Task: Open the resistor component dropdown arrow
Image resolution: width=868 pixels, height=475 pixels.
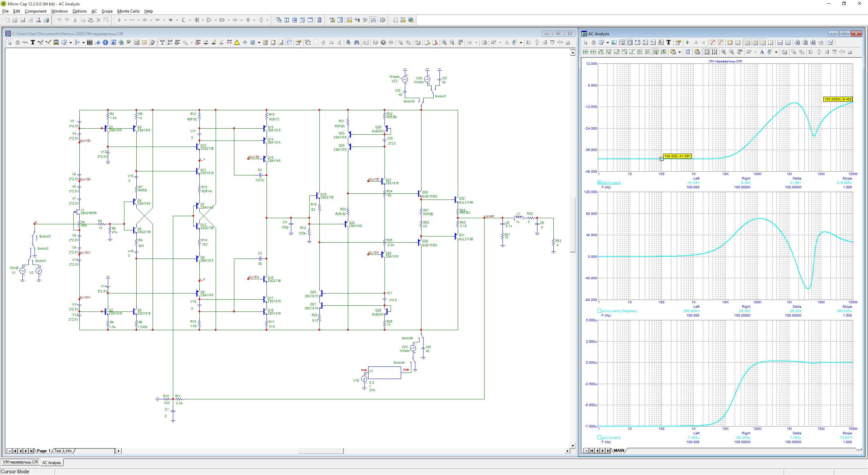Action: coord(138,20)
